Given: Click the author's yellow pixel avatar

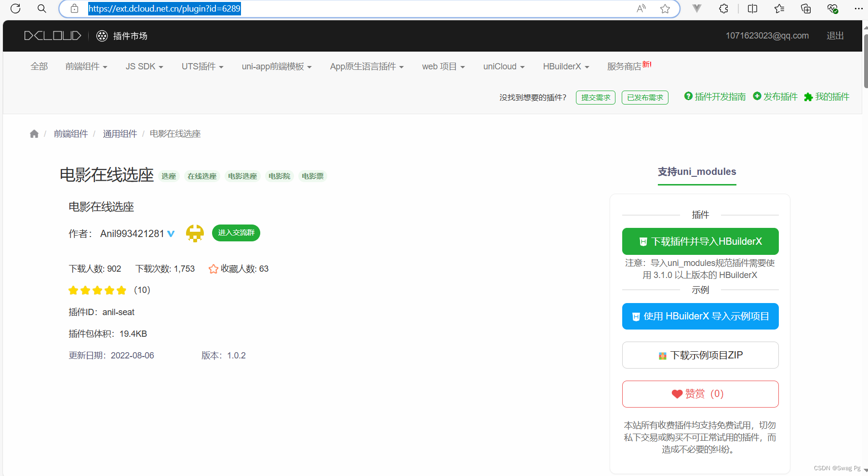Looking at the screenshot, I should click(195, 233).
